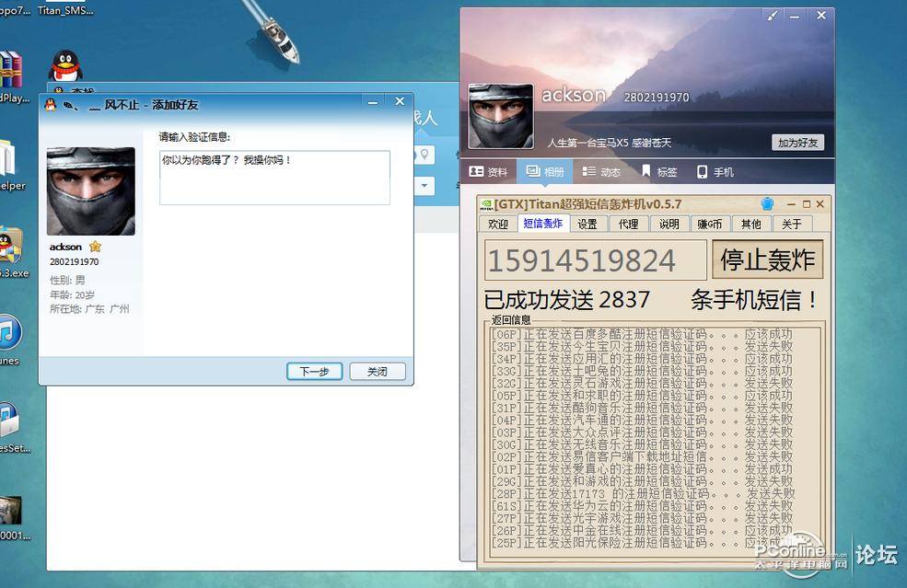Click the QQ number 2802191970 in profile header

tap(657, 98)
